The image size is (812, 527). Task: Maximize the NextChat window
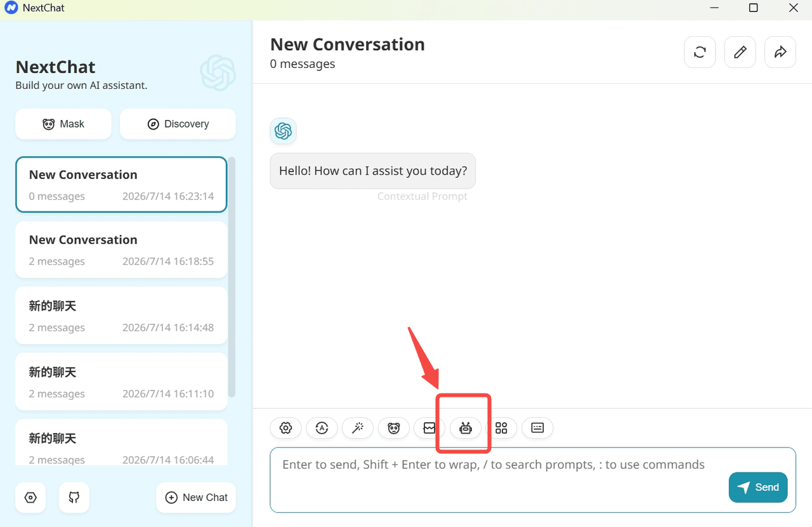pyautogui.click(x=753, y=8)
